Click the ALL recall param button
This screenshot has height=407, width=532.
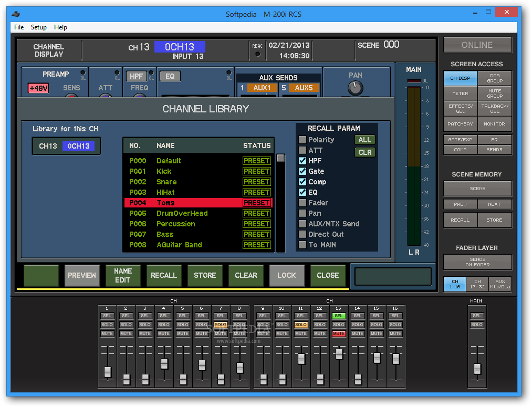pos(364,140)
